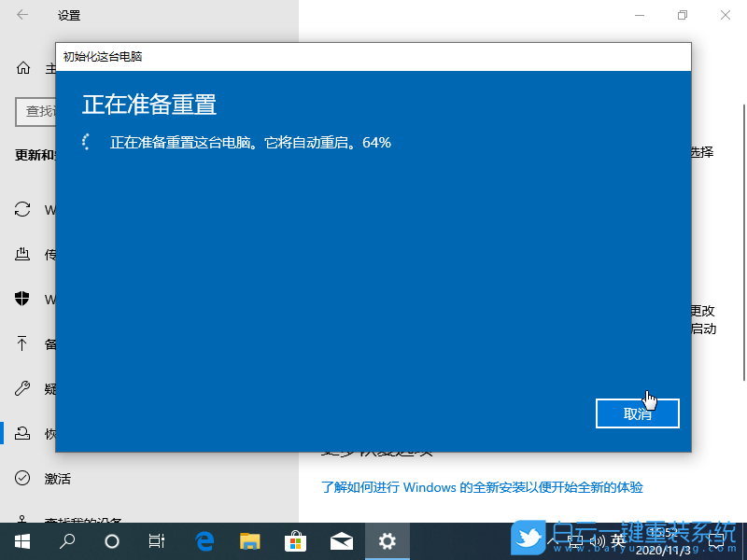The height and width of the screenshot is (560, 747).
Task: Open 激活 (Activation) in the sidebar
Action: coord(21,478)
